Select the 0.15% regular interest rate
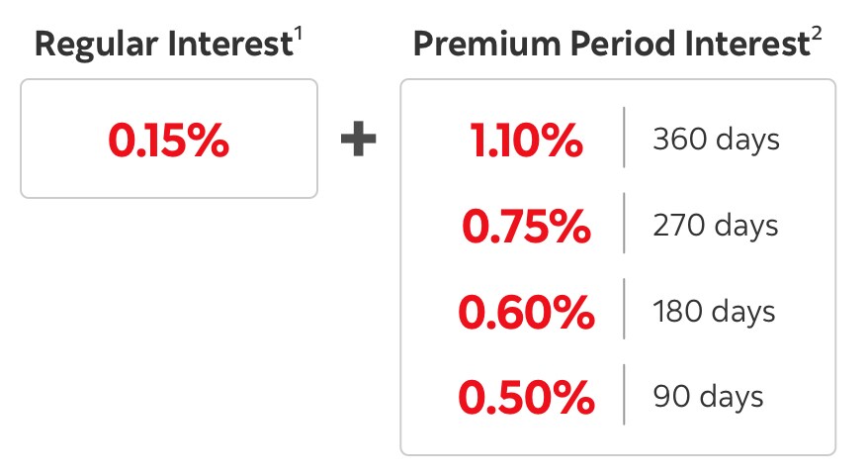The height and width of the screenshot is (475, 868). (169, 142)
